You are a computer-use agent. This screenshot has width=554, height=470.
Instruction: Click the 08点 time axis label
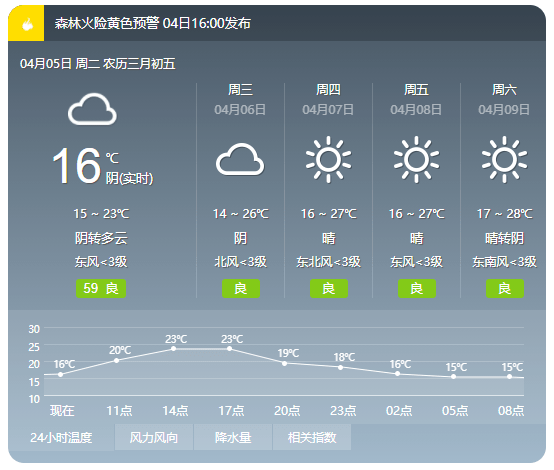(x=511, y=411)
